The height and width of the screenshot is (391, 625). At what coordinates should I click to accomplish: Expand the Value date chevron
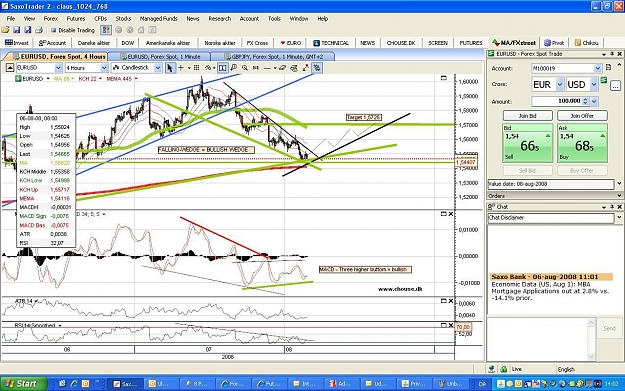[x=619, y=184]
